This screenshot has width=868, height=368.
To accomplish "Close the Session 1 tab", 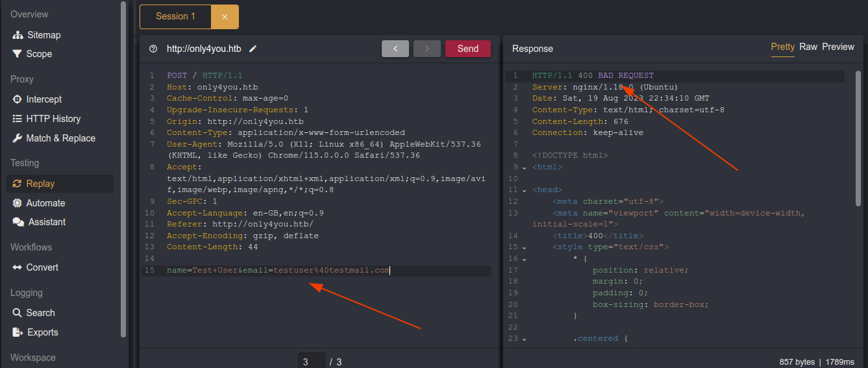I will point(225,17).
